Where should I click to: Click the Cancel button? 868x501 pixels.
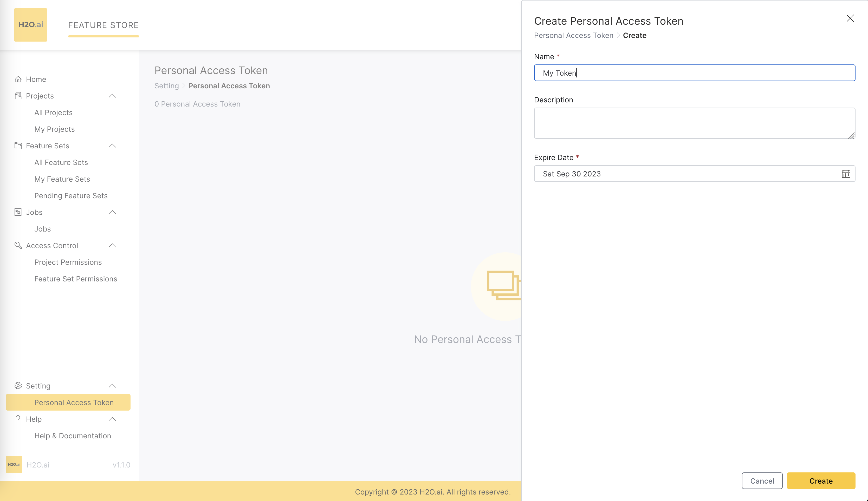tap(762, 481)
